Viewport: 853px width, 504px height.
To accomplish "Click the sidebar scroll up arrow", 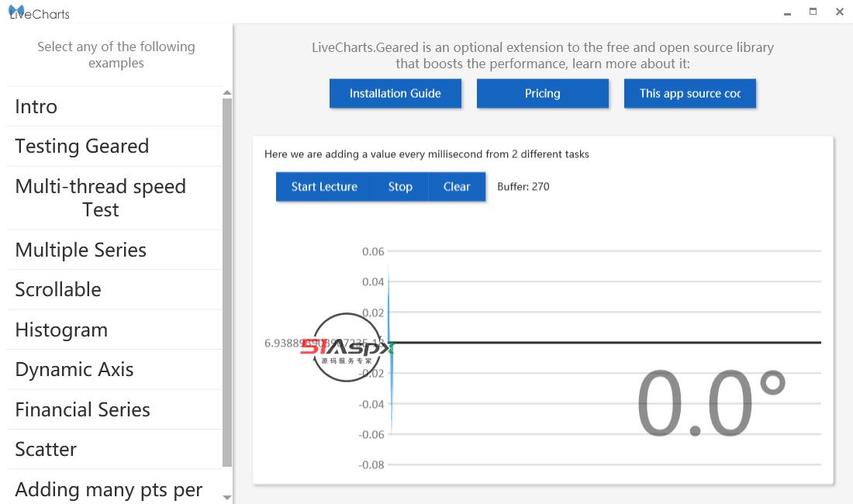I will tap(227, 93).
